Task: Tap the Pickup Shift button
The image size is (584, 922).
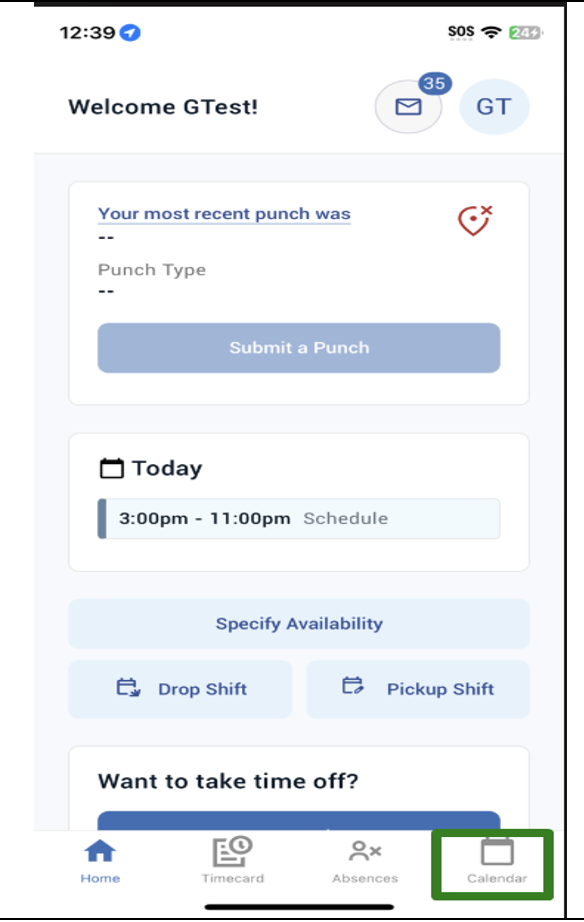Action: click(x=418, y=689)
